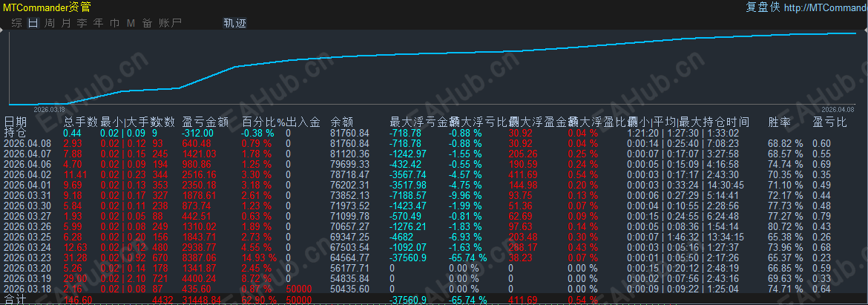Click the 盈亏比 column header
868x305 pixels.
click(x=829, y=122)
